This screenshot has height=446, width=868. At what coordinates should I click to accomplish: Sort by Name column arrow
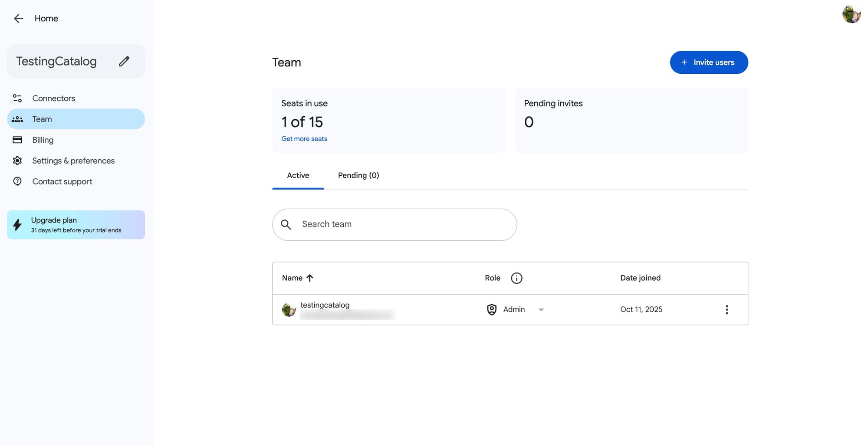(309, 278)
